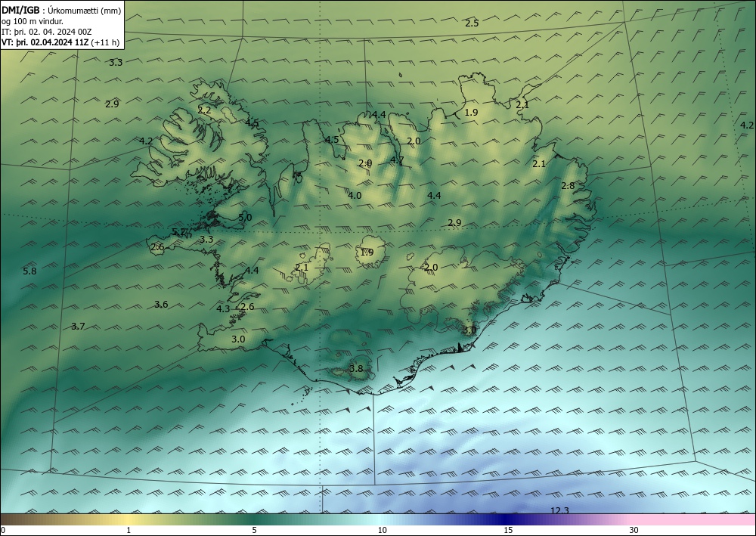Click the 5.0 value on the map
Screen dimensions: 756x536
coord(245,218)
